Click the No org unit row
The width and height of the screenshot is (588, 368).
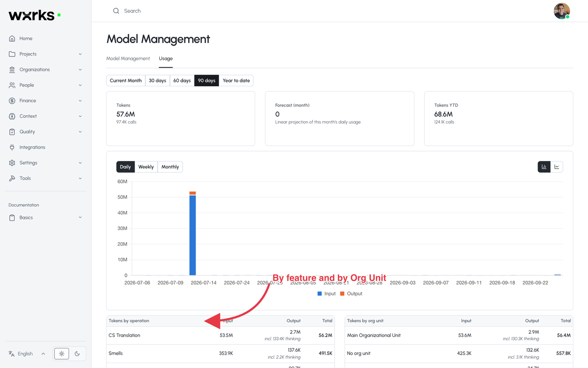[x=459, y=353]
